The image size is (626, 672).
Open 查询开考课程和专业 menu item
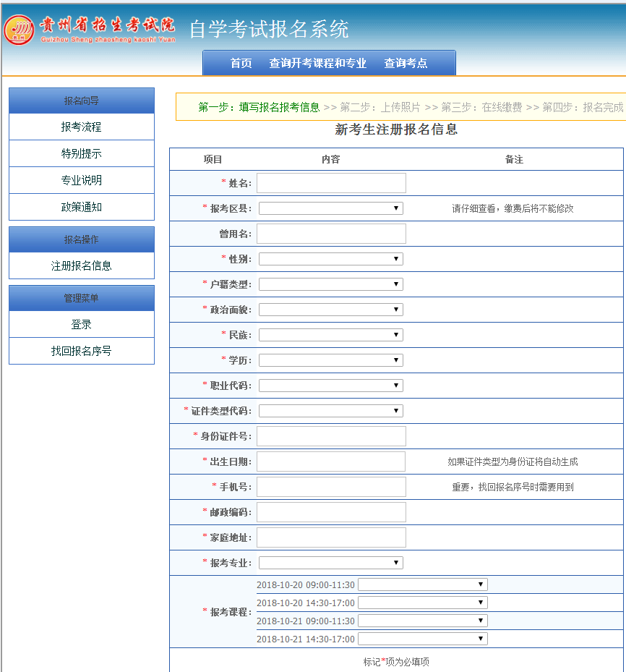pos(317,64)
